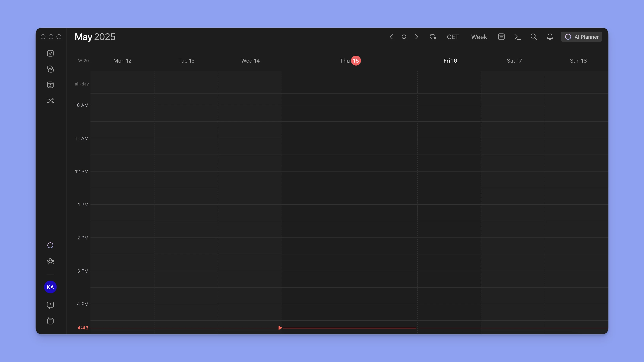This screenshot has width=644, height=362.
Task: Select the Thu 15 today header
Action: tap(350, 61)
